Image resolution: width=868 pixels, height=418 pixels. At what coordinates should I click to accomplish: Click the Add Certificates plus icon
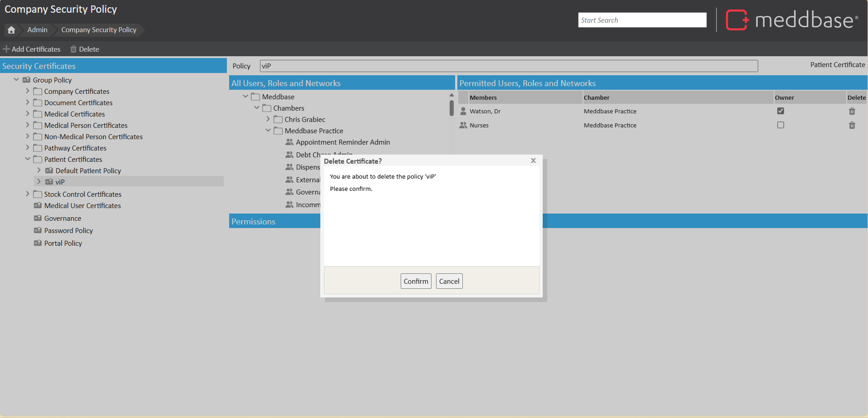[x=6, y=49]
